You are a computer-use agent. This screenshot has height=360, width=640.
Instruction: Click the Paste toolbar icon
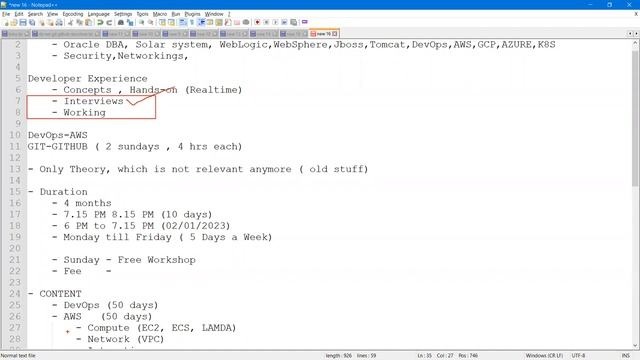(88, 22)
